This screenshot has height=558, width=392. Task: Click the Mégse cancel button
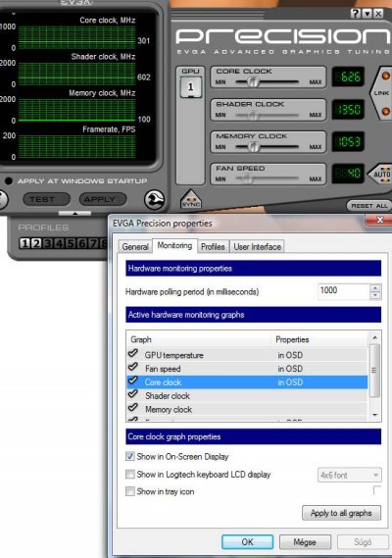(x=305, y=541)
